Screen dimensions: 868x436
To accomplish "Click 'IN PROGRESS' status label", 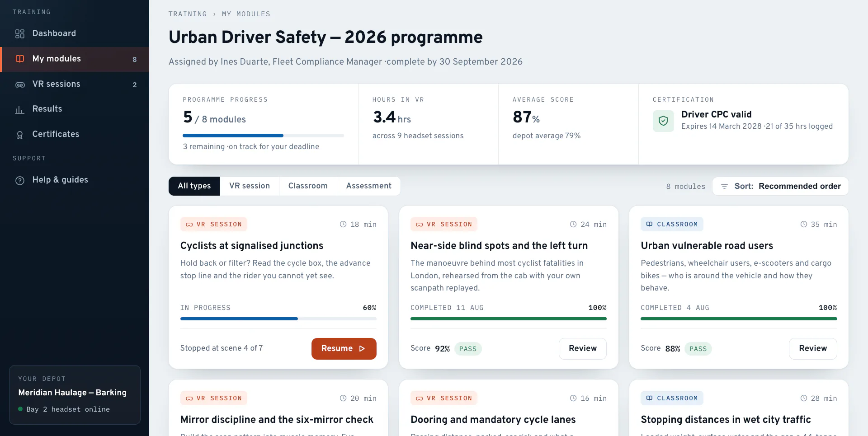I will pyautogui.click(x=206, y=308).
